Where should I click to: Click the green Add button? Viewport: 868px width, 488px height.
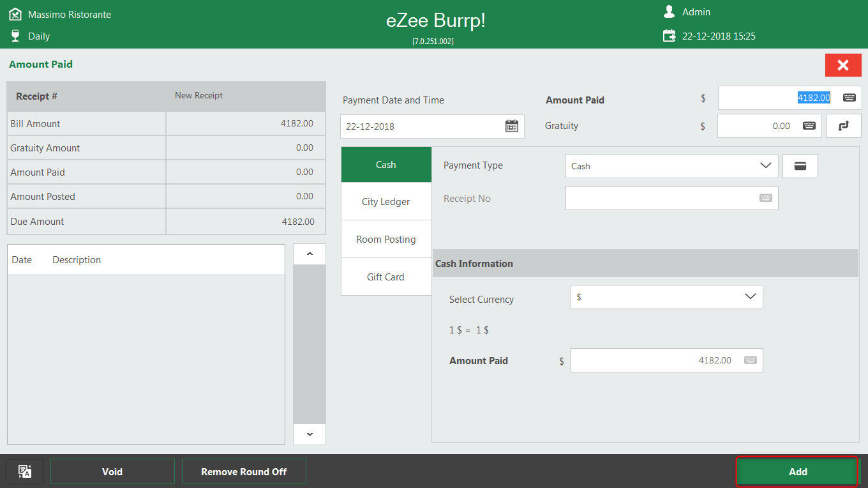(x=797, y=471)
